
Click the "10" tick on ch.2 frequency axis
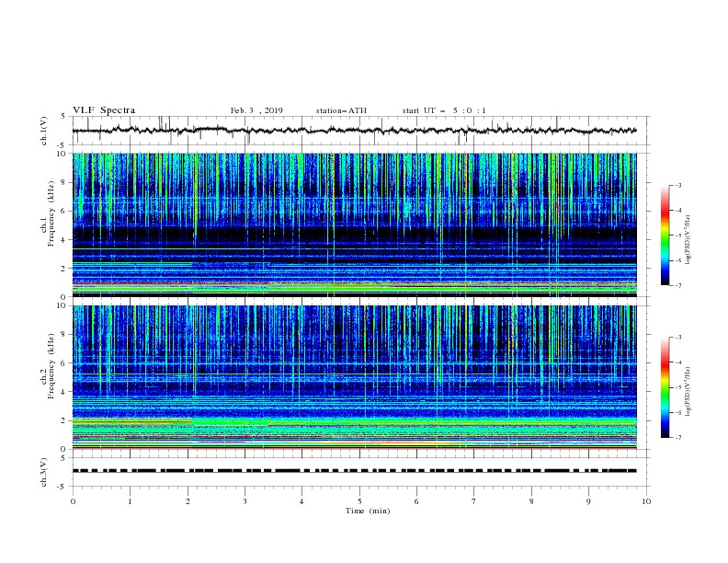pos(63,305)
